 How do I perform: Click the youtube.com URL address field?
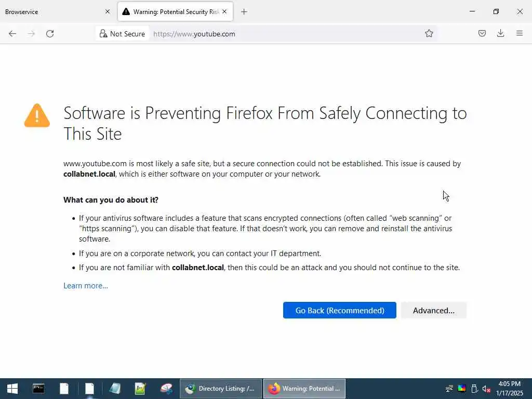(285, 34)
